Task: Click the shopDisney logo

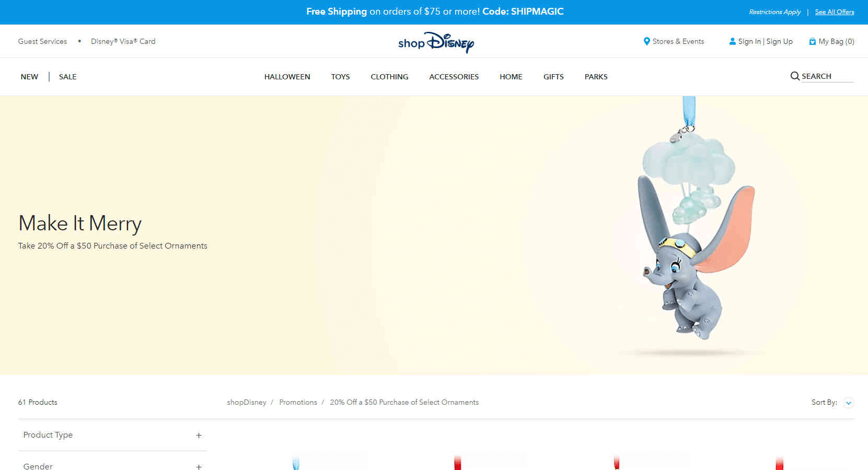Action: click(x=436, y=42)
